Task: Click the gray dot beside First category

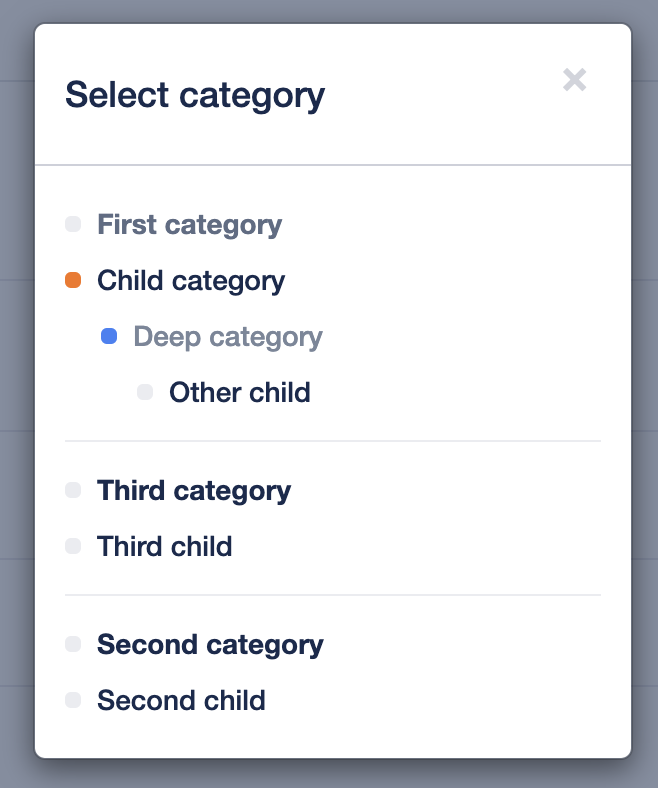Action: coord(73,225)
